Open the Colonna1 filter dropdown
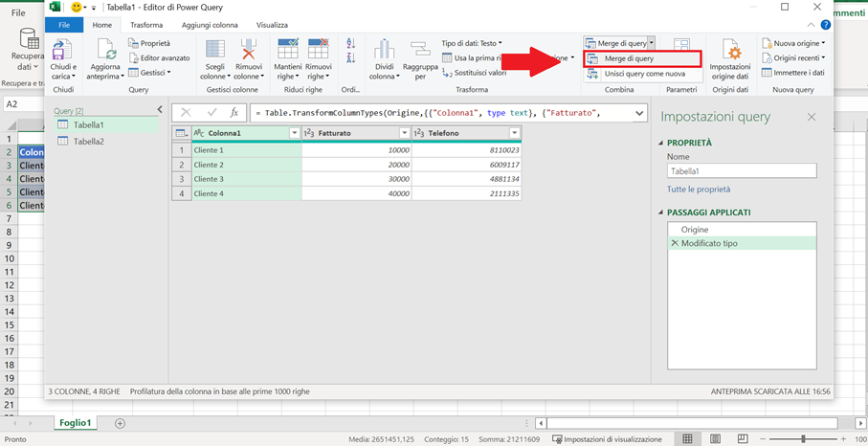 (295, 133)
